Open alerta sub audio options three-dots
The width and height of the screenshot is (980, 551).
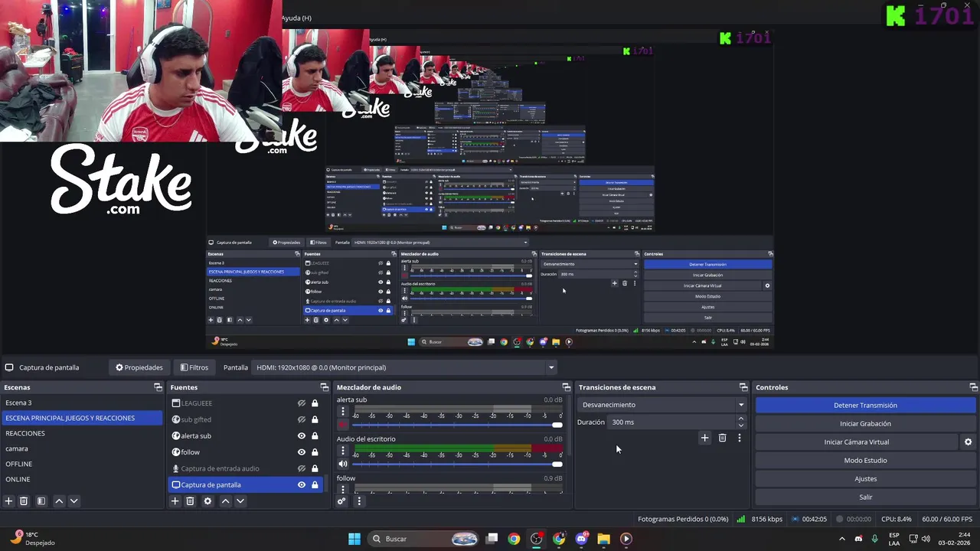click(x=343, y=412)
